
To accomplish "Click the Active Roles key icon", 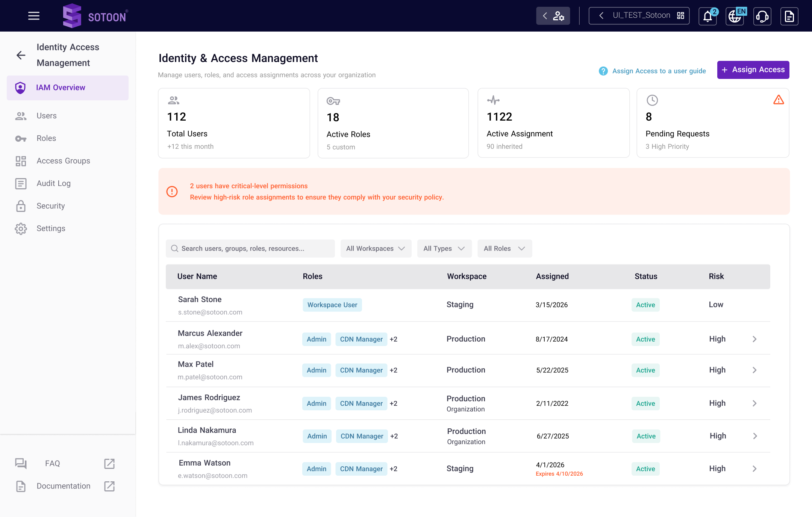I will (x=333, y=101).
